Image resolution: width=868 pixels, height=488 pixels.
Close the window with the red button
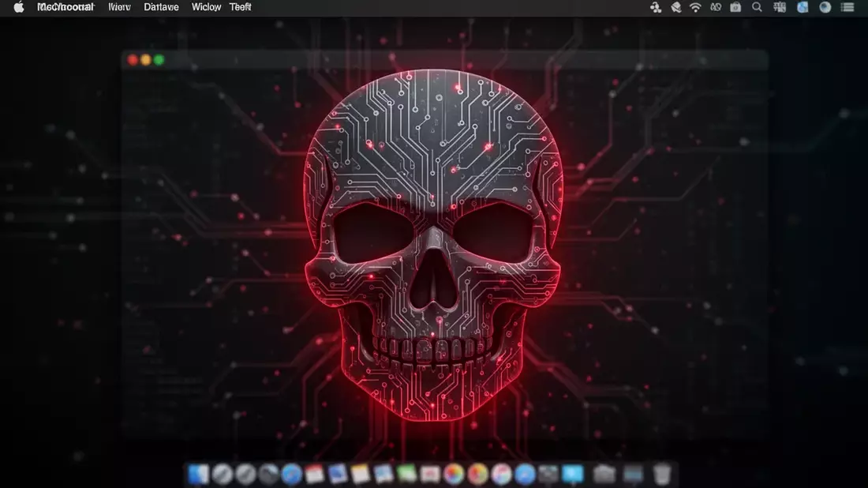pos(133,60)
